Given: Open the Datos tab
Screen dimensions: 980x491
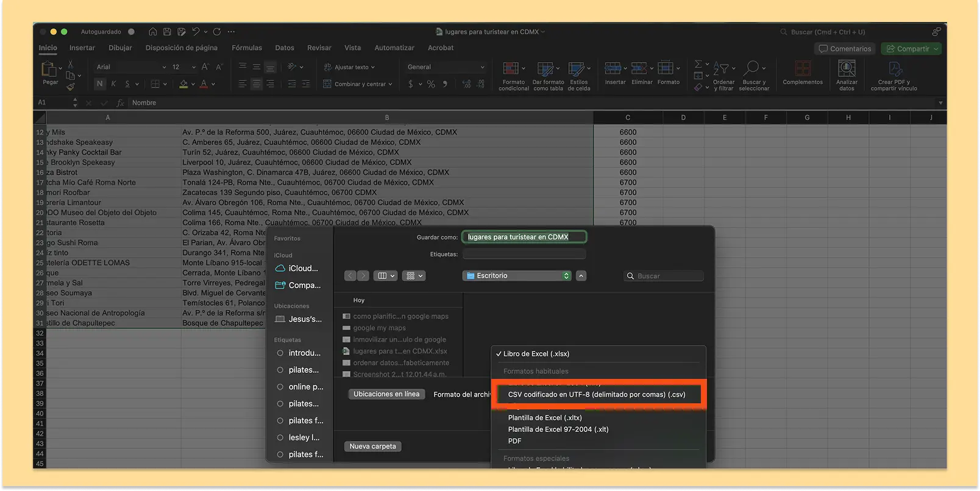Looking at the screenshot, I should pos(285,48).
